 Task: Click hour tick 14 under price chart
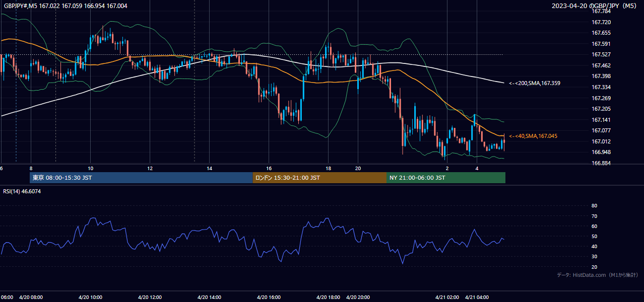(x=209, y=168)
